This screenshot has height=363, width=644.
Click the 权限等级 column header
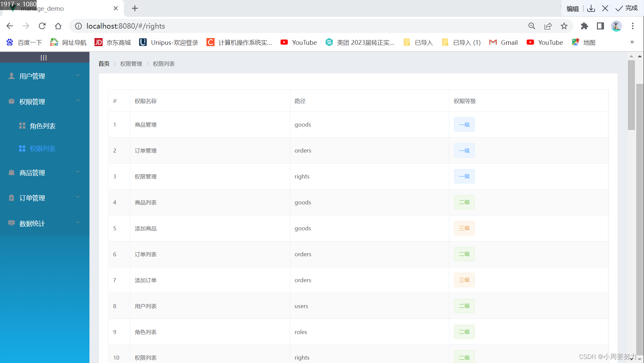tap(528, 101)
